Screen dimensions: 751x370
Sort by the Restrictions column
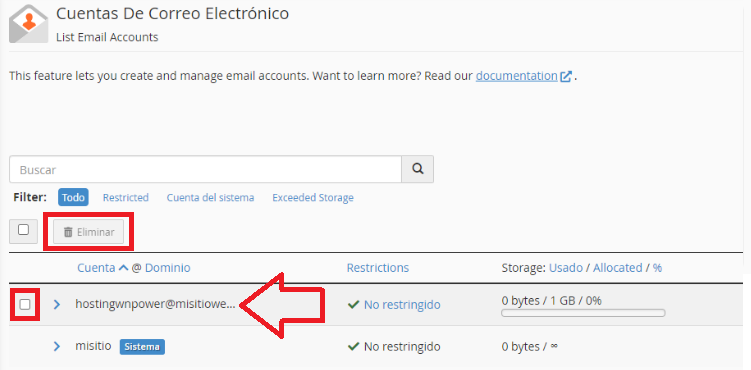tap(378, 268)
